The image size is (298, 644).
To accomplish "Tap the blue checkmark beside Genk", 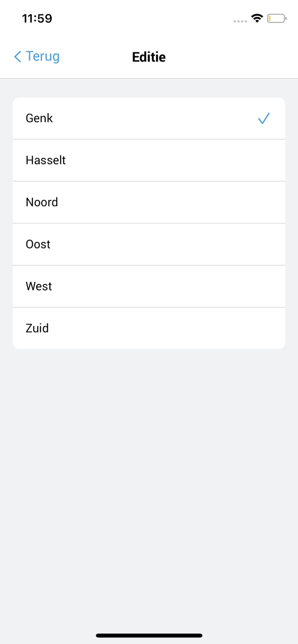I will 264,118.
